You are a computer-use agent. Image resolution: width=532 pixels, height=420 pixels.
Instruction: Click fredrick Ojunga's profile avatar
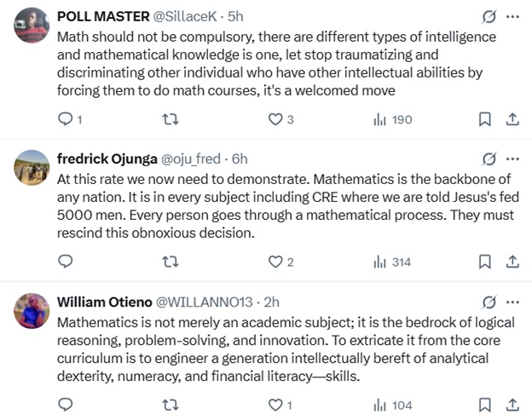click(x=32, y=170)
